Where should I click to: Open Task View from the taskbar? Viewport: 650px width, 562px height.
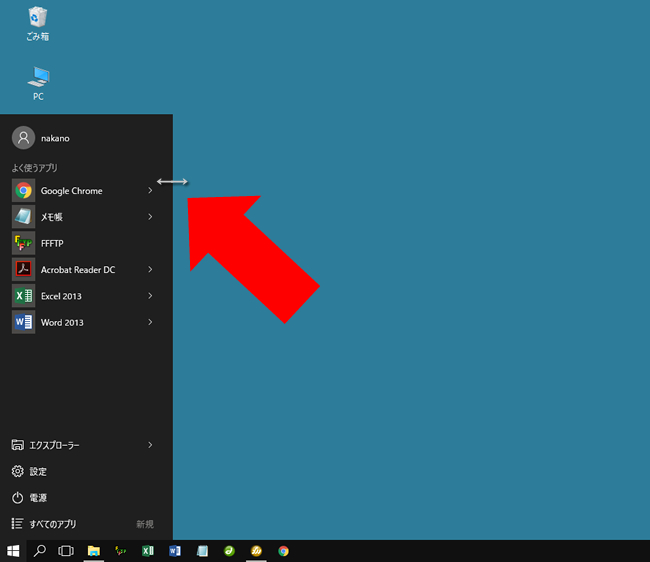(x=66, y=551)
